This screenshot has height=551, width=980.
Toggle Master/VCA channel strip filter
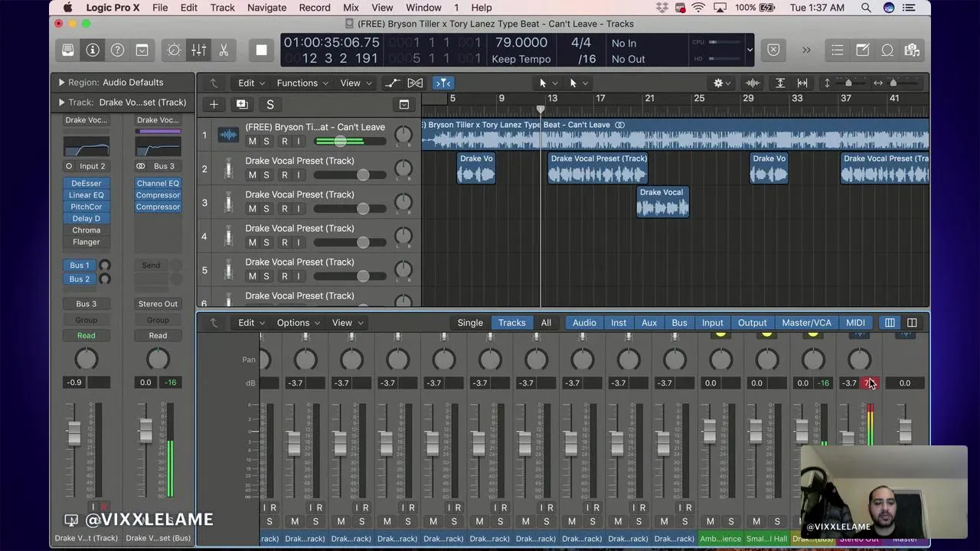806,322
